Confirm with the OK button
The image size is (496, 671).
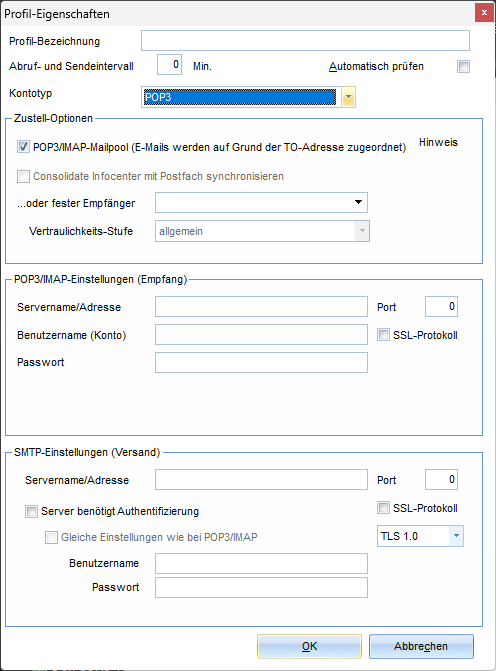click(x=309, y=646)
